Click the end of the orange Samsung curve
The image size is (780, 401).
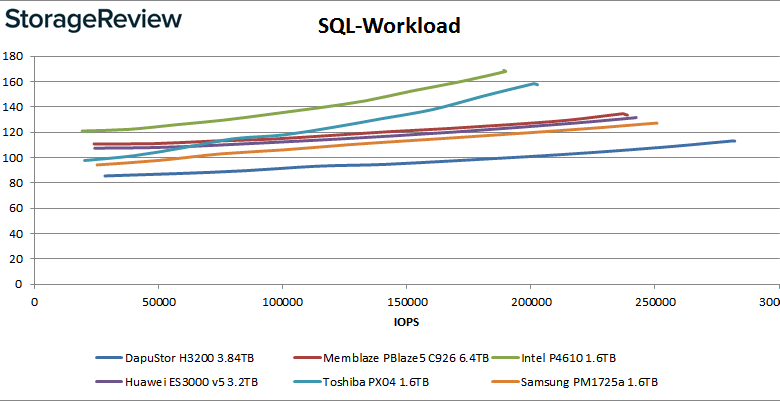[x=657, y=123]
